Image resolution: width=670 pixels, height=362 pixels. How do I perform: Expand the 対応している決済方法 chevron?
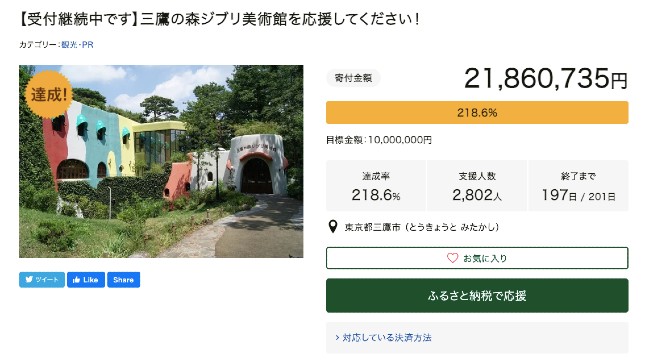337,338
